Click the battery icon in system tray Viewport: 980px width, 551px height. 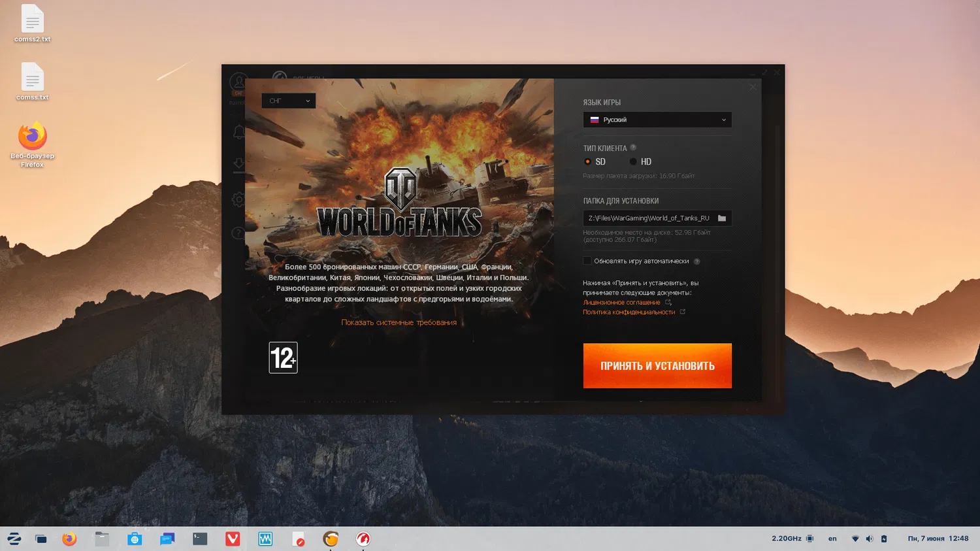884,539
